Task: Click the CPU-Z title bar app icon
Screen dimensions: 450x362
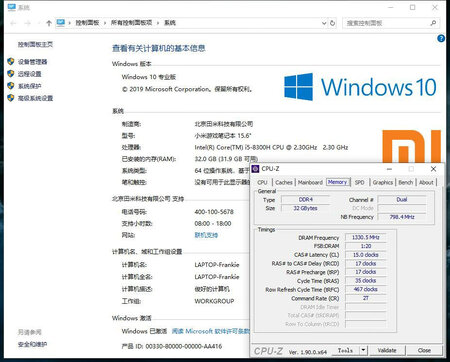Action: pyautogui.click(x=255, y=169)
